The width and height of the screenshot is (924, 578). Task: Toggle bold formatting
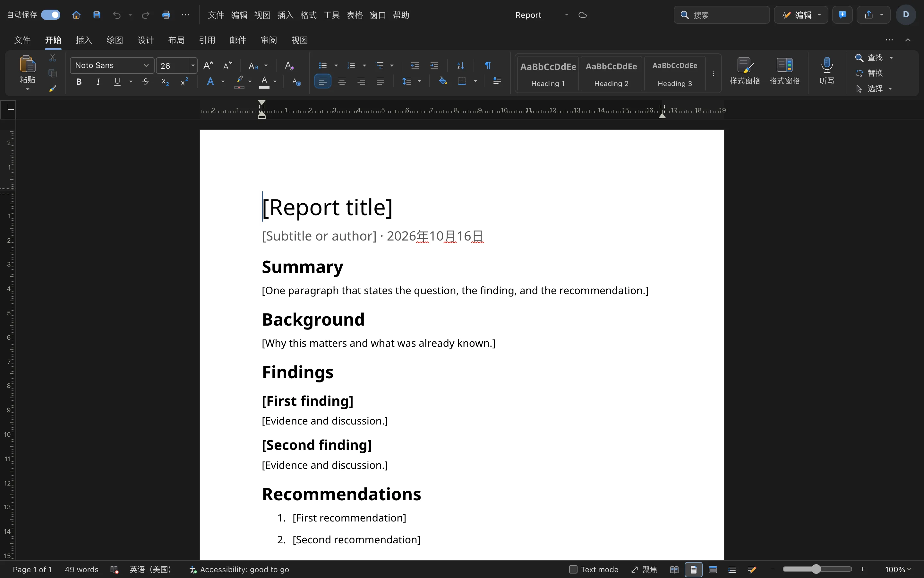pos(79,82)
